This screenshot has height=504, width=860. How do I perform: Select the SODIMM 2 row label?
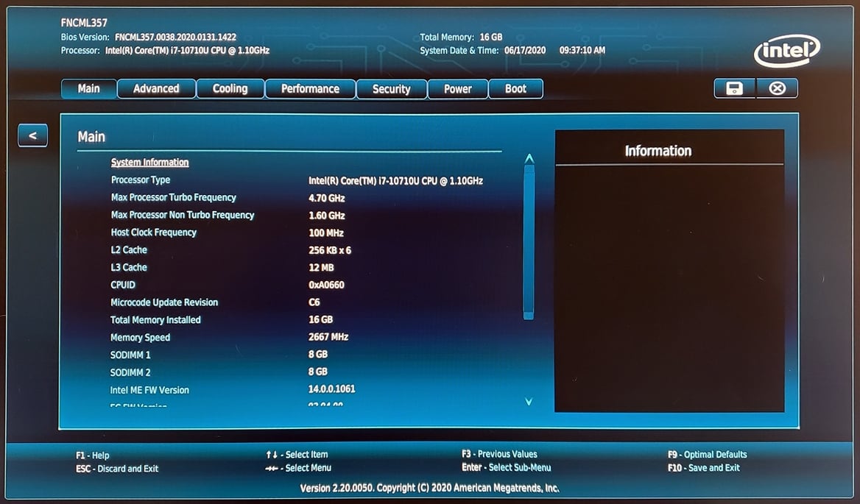point(130,372)
